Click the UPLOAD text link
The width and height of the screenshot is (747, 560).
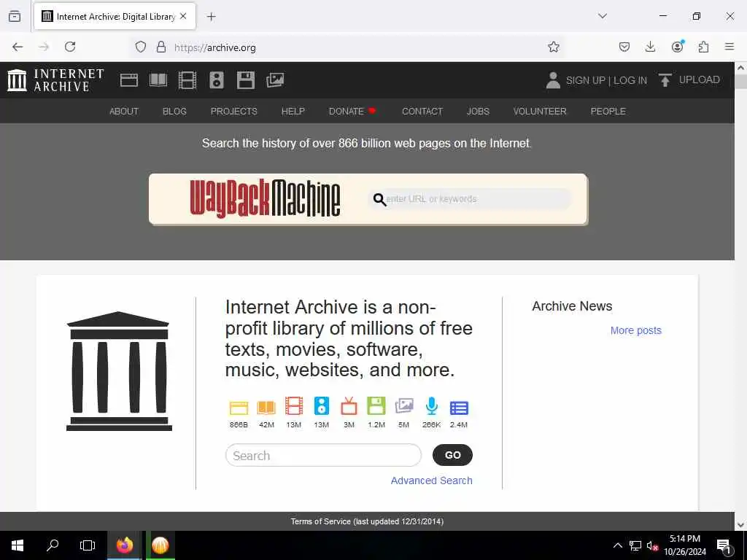(x=699, y=79)
